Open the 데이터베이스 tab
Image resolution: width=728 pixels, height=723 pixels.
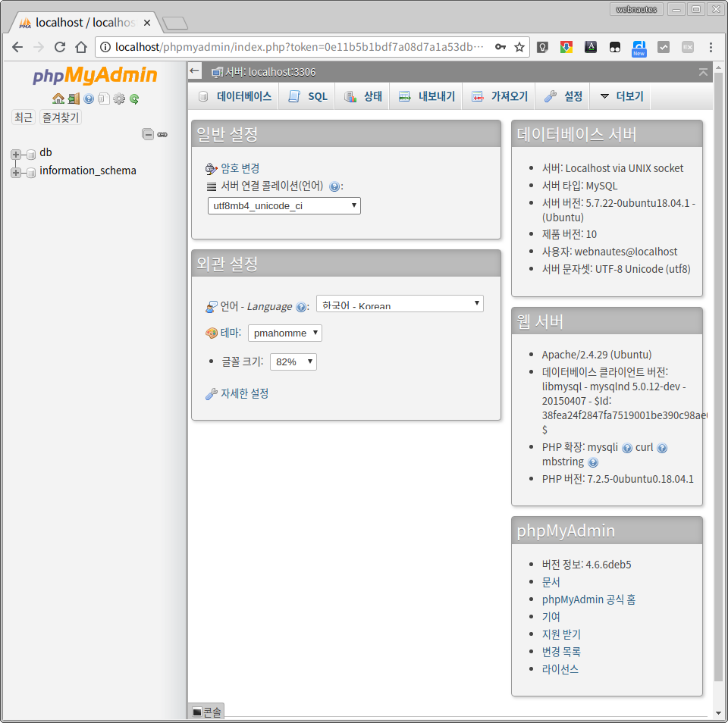(234, 96)
